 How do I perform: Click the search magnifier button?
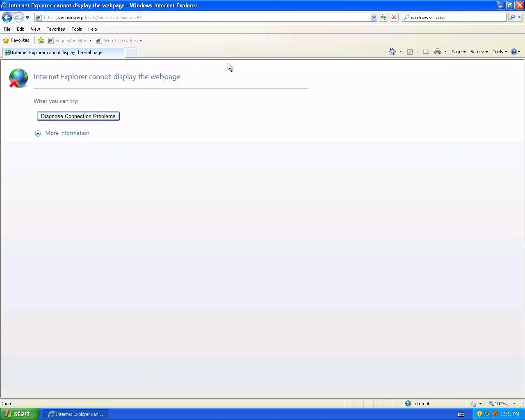512,18
